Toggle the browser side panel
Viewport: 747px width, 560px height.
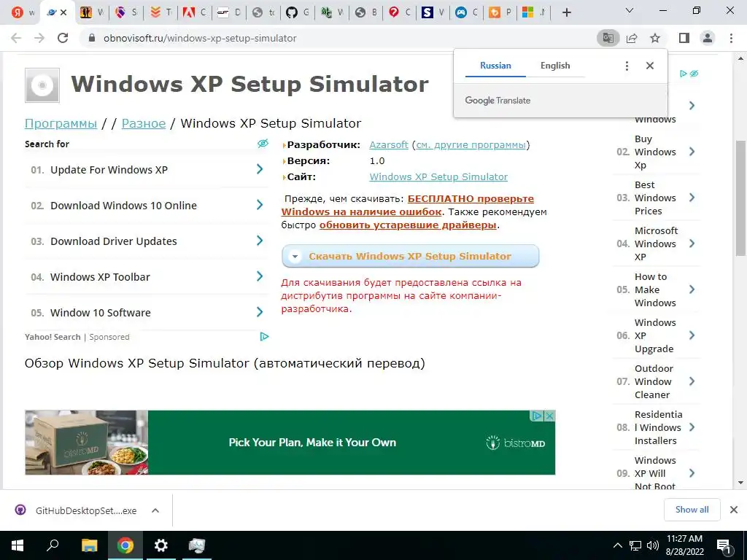(x=684, y=38)
